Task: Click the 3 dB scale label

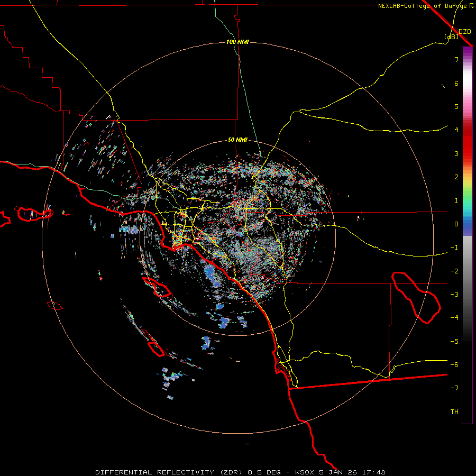Action: point(456,153)
